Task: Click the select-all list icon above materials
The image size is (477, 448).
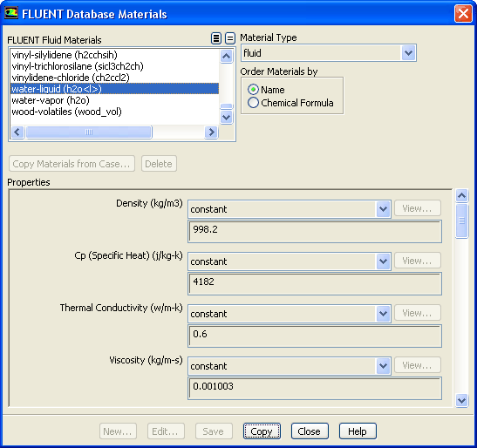Action: click(x=216, y=38)
